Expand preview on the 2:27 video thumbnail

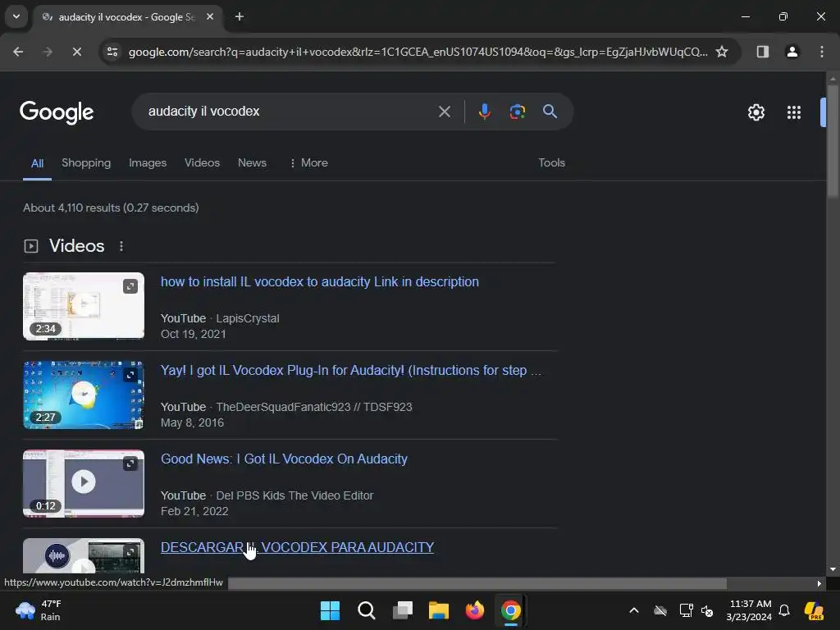coord(130,375)
